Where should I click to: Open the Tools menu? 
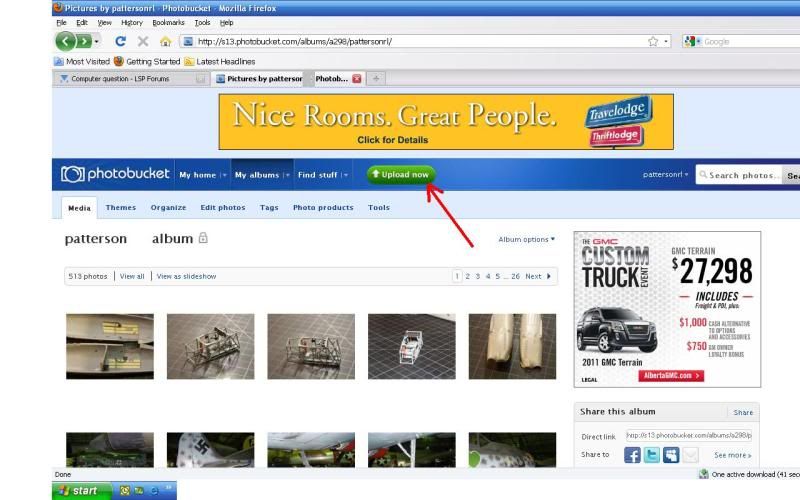202,22
